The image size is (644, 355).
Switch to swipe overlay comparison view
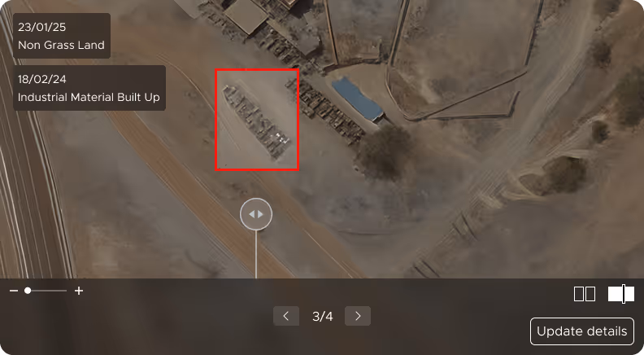coord(621,294)
